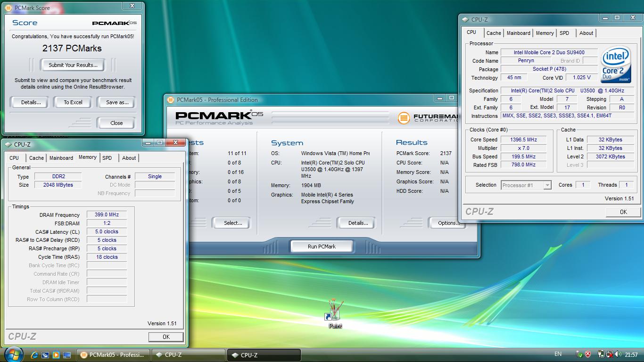Open the Windows Start orb
This screenshot has width=644, height=362.
13,354
